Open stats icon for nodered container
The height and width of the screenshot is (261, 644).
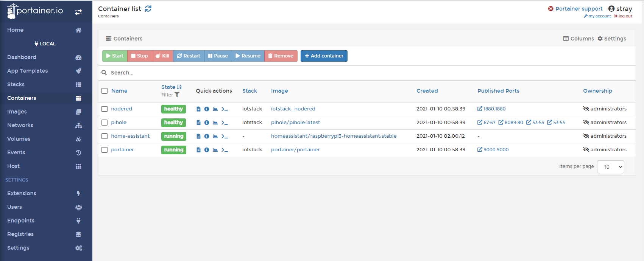click(215, 109)
